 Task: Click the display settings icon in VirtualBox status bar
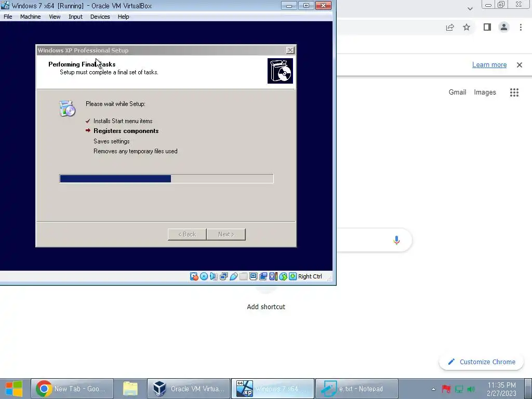tap(253, 276)
